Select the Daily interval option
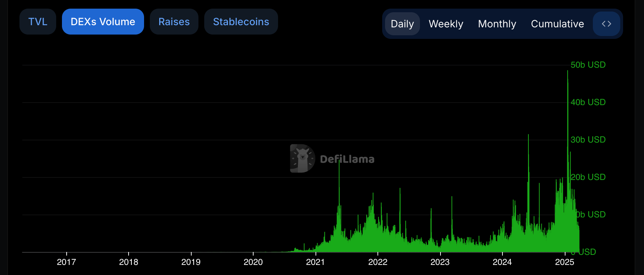The image size is (644, 275). point(402,24)
